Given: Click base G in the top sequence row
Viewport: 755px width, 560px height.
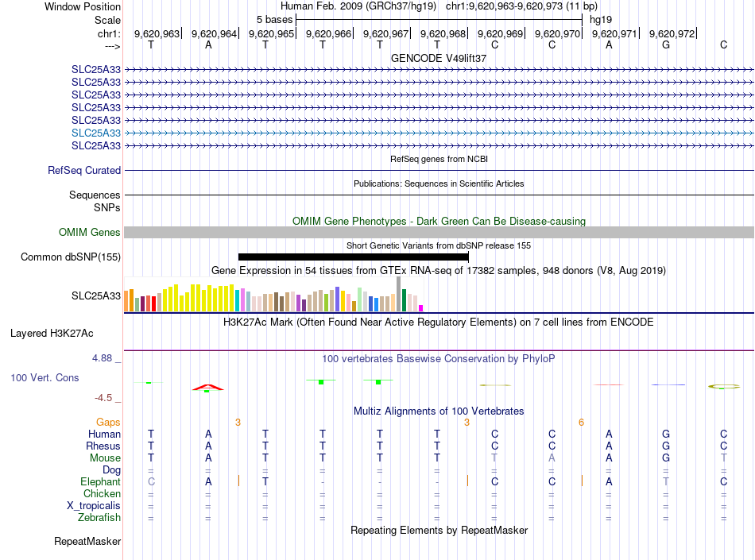Looking at the screenshot, I should [666, 44].
